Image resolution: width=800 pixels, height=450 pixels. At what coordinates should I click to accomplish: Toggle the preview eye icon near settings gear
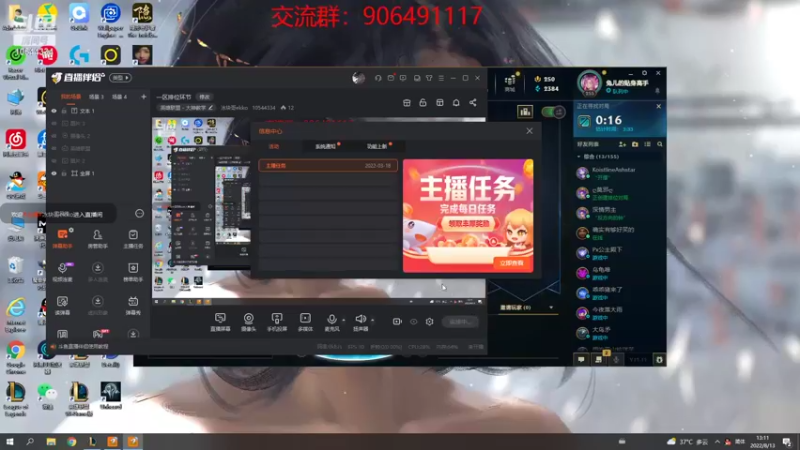coord(413,321)
